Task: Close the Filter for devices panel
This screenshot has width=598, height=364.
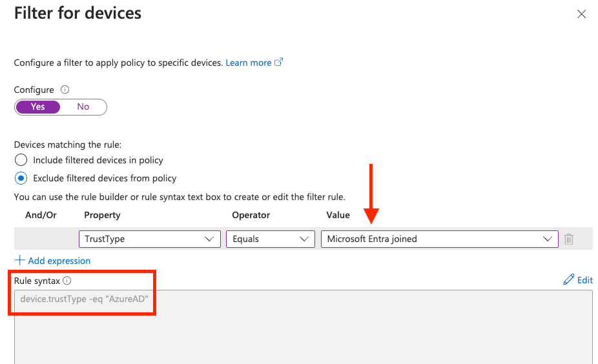Action: (x=581, y=14)
